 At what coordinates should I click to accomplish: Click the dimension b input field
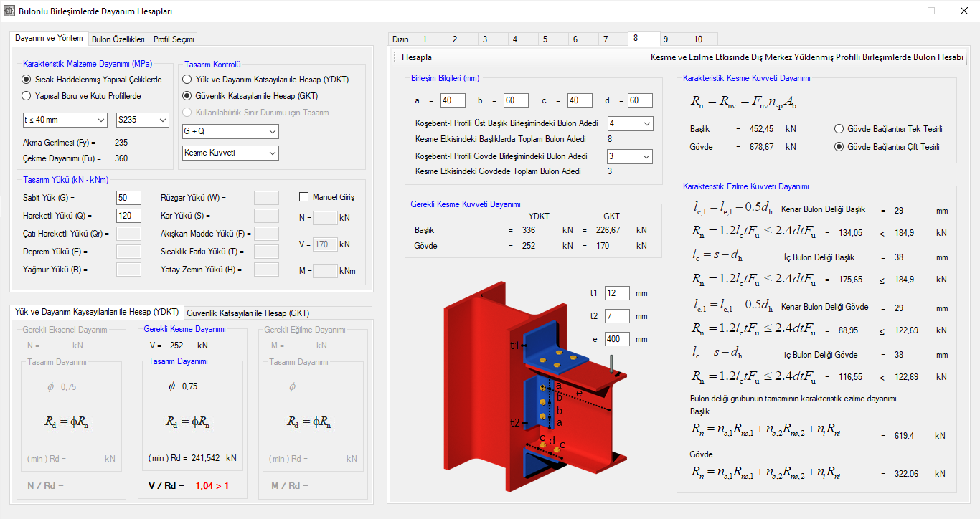(516, 100)
